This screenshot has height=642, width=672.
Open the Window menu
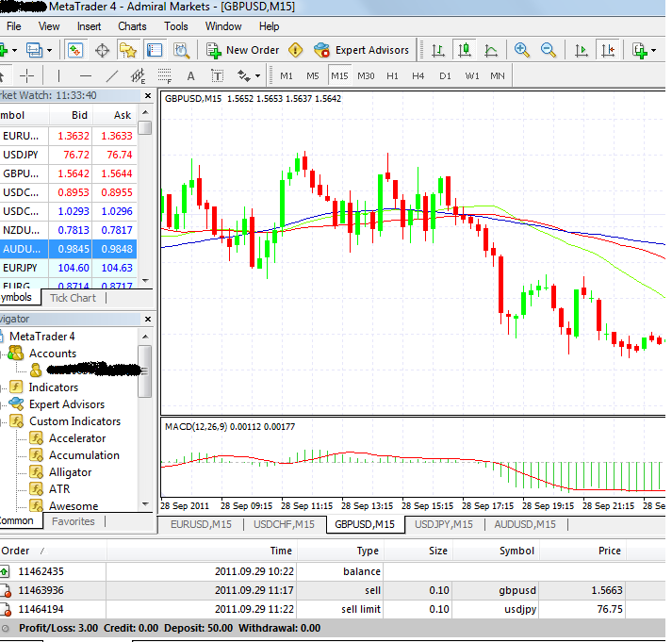click(223, 26)
